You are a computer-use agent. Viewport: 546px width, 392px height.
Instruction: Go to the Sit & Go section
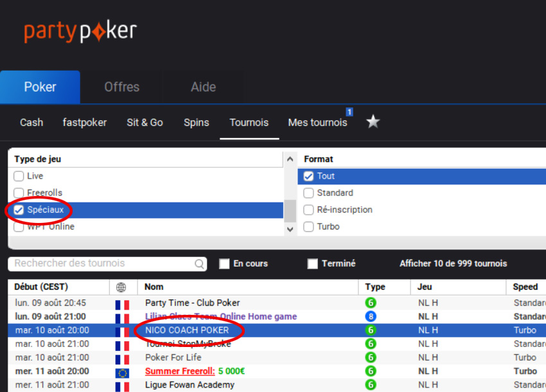coord(145,122)
